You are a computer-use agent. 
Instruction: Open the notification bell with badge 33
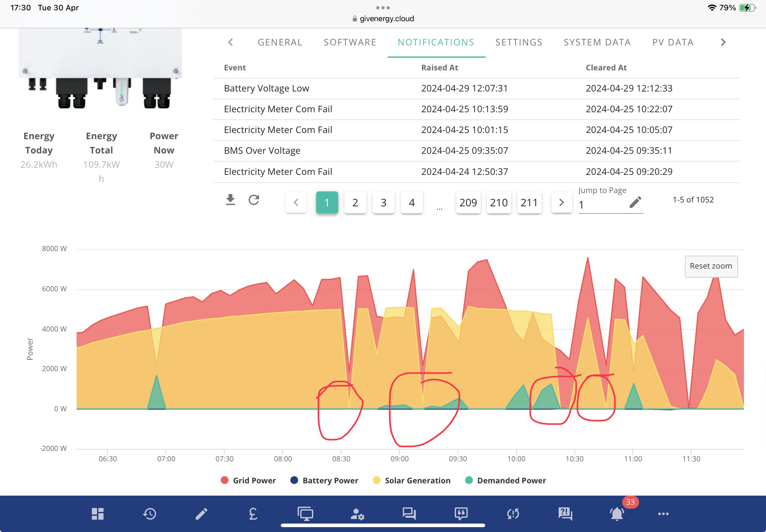[x=617, y=514]
